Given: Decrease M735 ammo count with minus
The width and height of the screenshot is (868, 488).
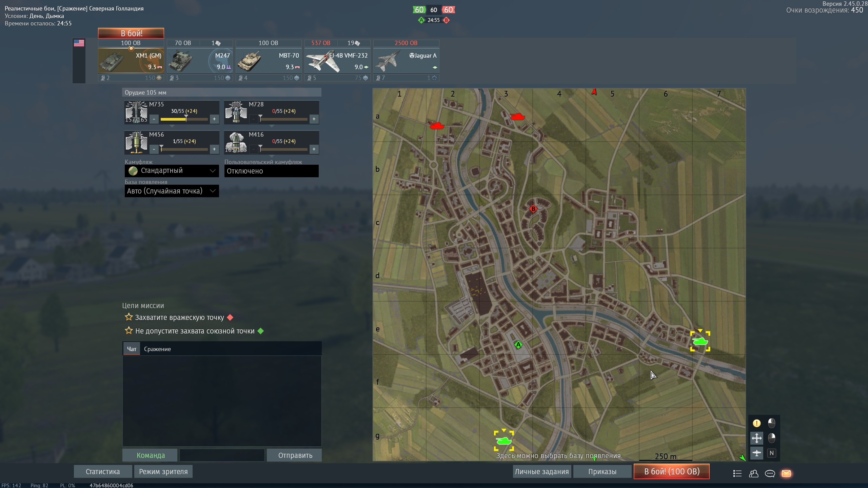Looking at the screenshot, I should point(154,119).
